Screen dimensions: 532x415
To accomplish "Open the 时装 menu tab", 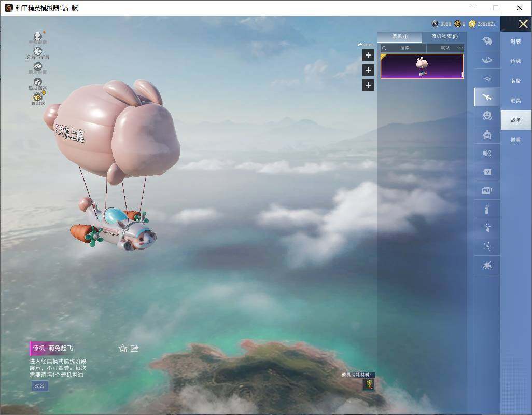I will [516, 41].
